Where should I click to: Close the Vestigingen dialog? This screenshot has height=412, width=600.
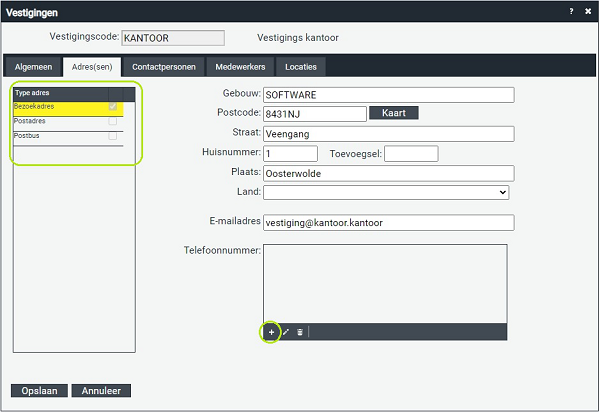(x=588, y=11)
